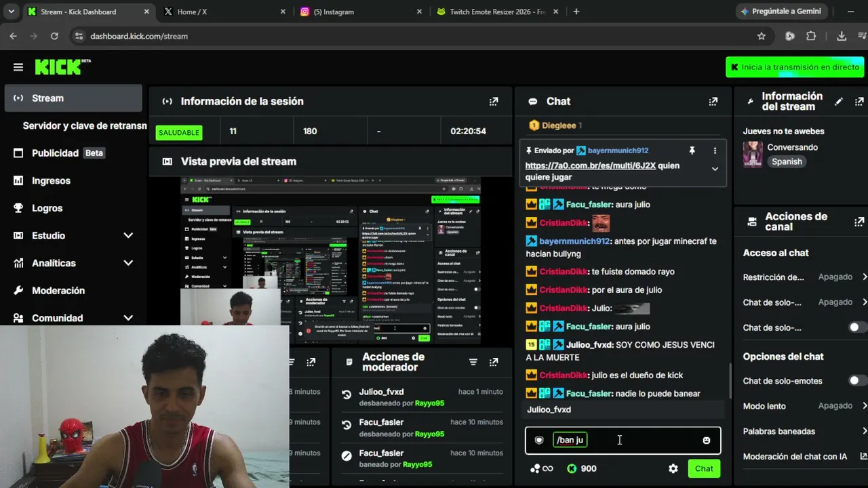
Task: Pop out the Acciones de canal panel
Action: point(859,222)
